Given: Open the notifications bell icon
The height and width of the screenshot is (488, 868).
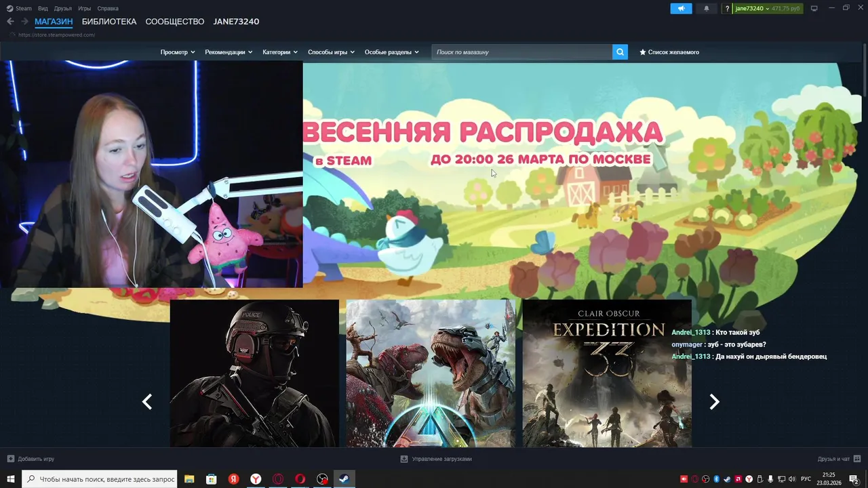Looking at the screenshot, I should coord(706,8).
